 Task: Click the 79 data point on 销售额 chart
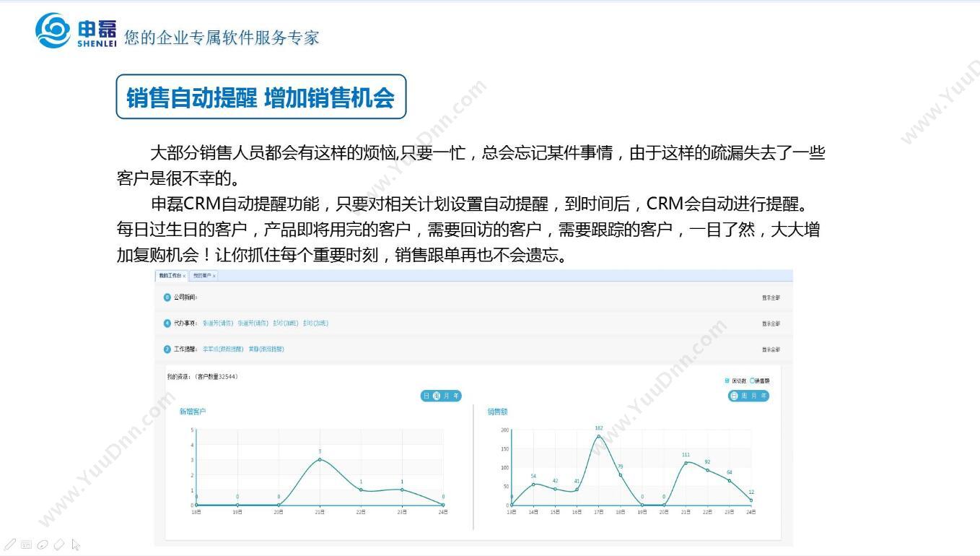pyautogui.click(x=620, y=475)
